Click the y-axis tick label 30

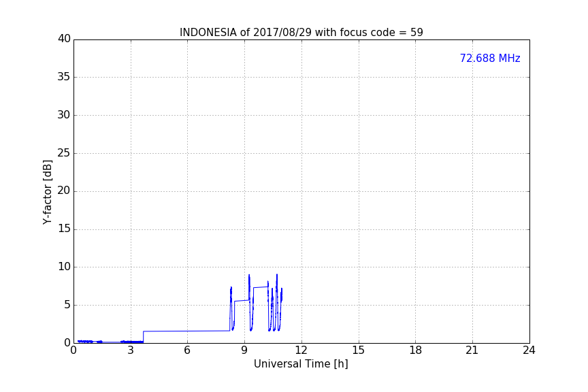64,115
